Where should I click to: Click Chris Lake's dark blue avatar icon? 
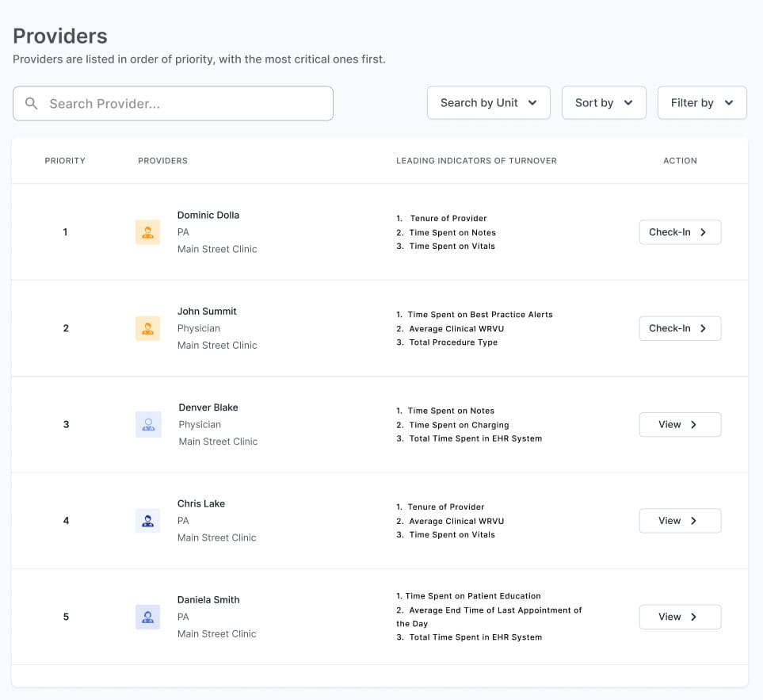(147, 521)
